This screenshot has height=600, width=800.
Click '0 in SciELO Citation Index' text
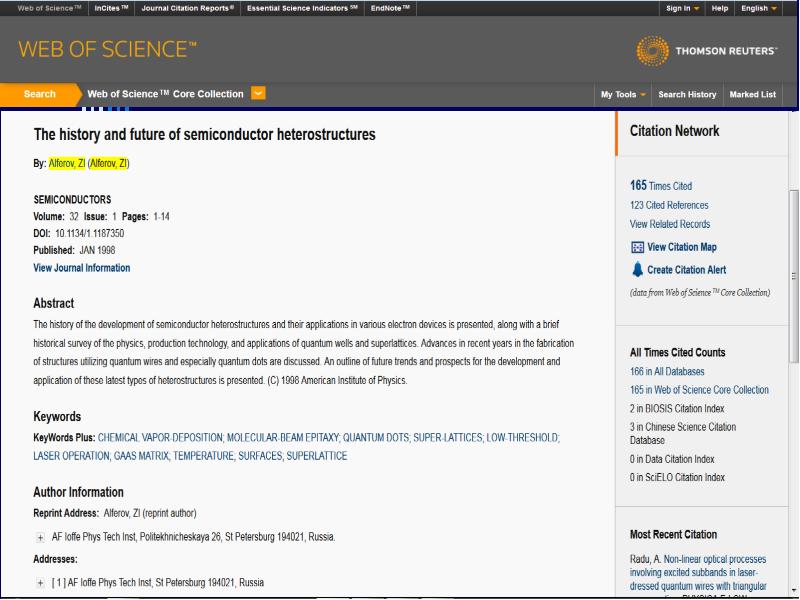coord(677,478)
